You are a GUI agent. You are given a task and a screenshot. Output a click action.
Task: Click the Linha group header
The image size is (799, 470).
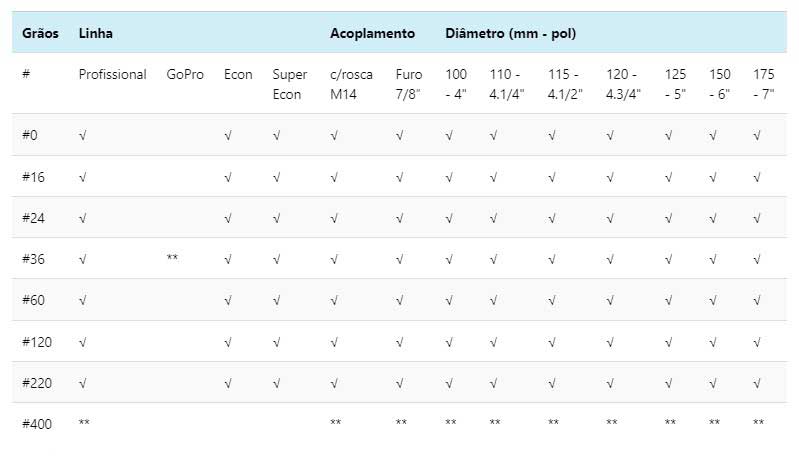tap(95, 33)
